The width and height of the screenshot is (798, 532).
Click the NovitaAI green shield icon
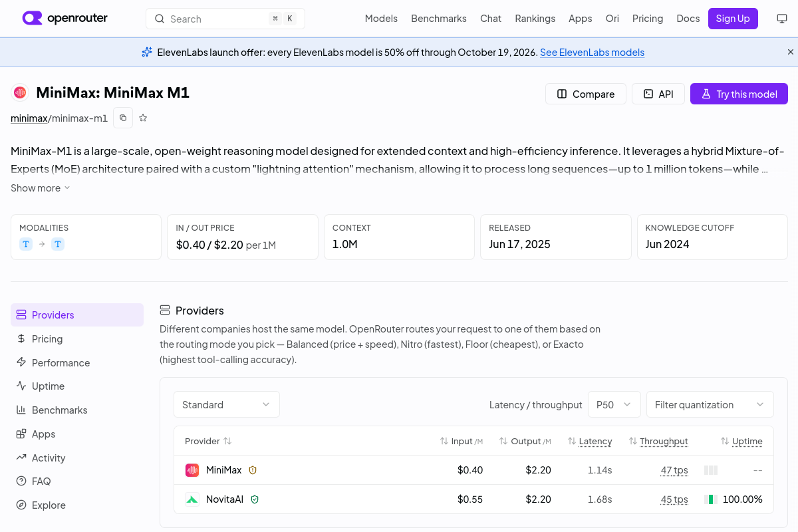point(255,499)
